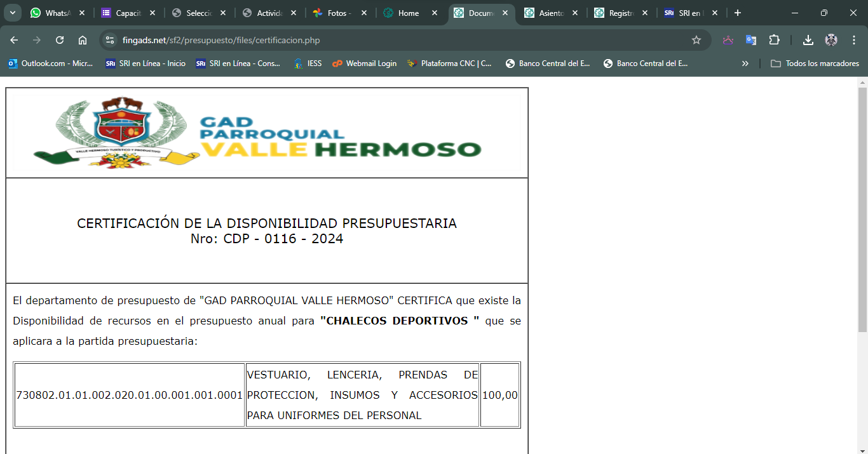Screen dimensions: 868x454
Task: Expand the tab search dropdown arrow
Action: click(12, 13)
